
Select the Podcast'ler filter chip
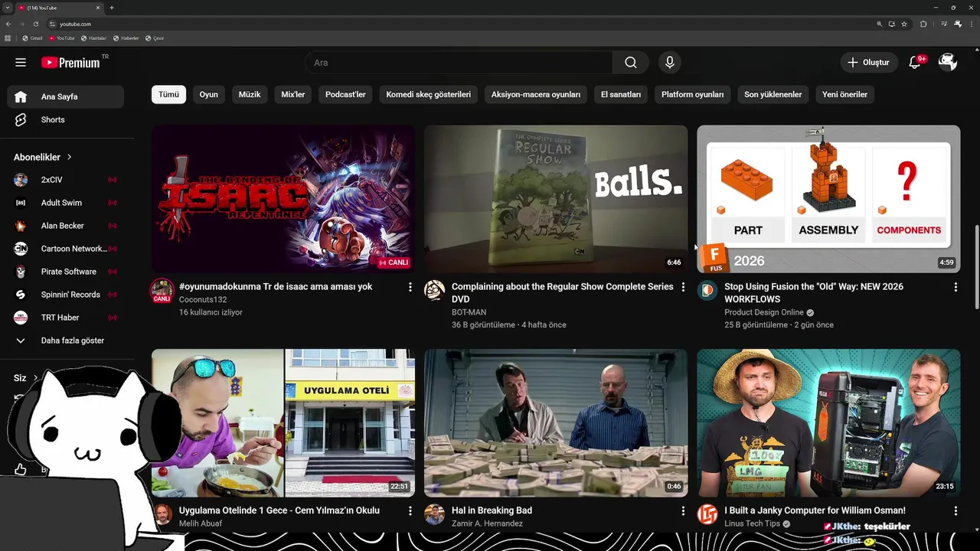coord(345,95)
